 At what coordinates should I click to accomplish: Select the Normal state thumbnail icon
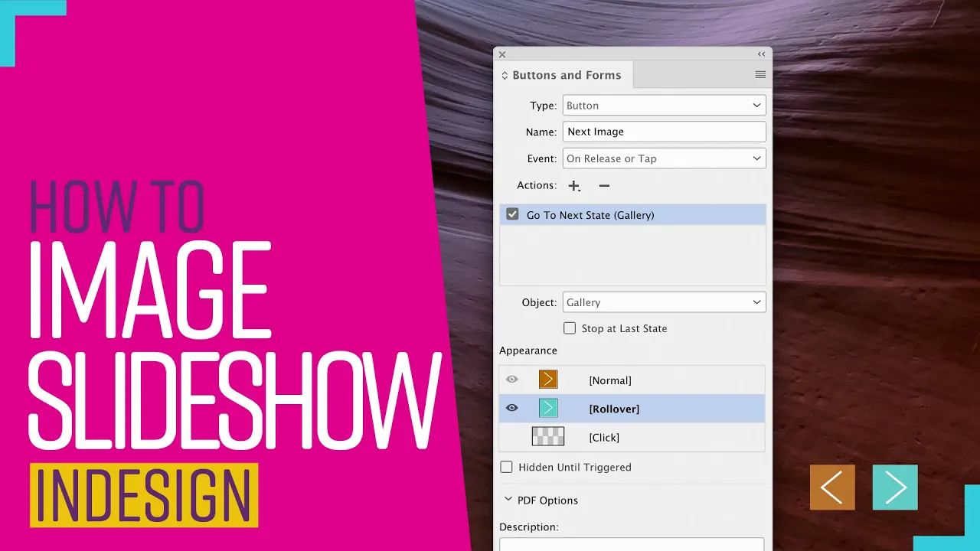pos(548,380)
